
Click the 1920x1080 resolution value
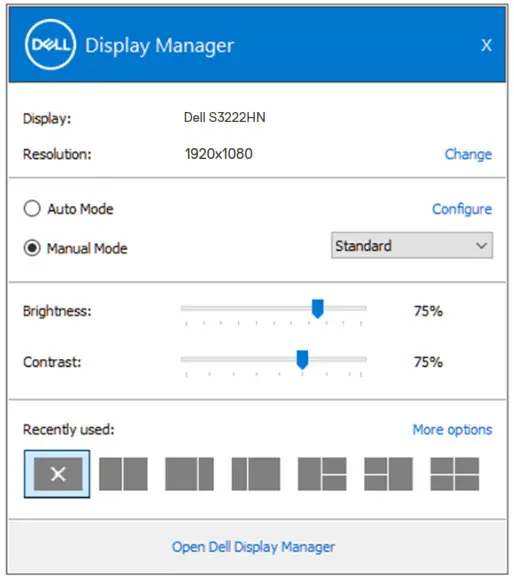point(219,154)
